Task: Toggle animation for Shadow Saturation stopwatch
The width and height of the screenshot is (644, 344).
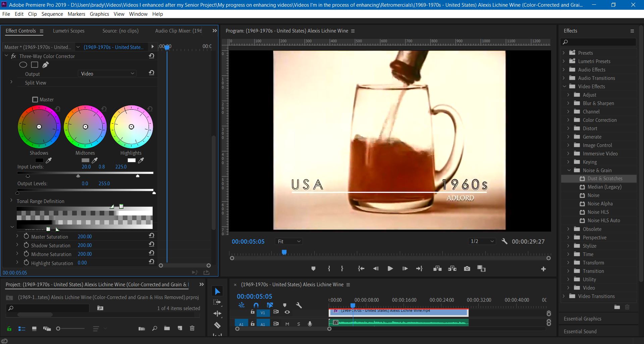Action: [x=26, y=245]
